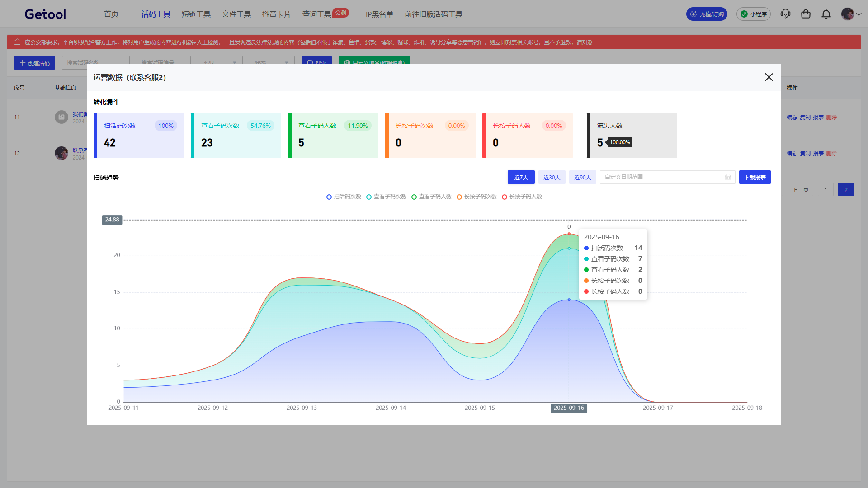Close the 运营数据 dialog with X icon
This screenshot has width=868, height=488.
point(769,77)
